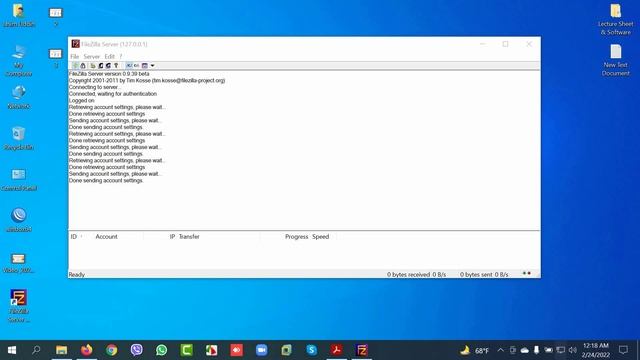Screen dimensions: 640x360
Task: Select 'FileZilla Server version 0.9.39 beta' log line
Action: pyautogui.click(x=109, y=74)
